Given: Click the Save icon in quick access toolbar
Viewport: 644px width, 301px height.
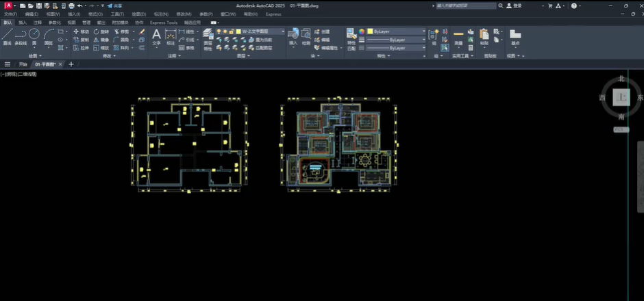Looking at the screenshot, I should pyautogui.click(x=38, y=5).
